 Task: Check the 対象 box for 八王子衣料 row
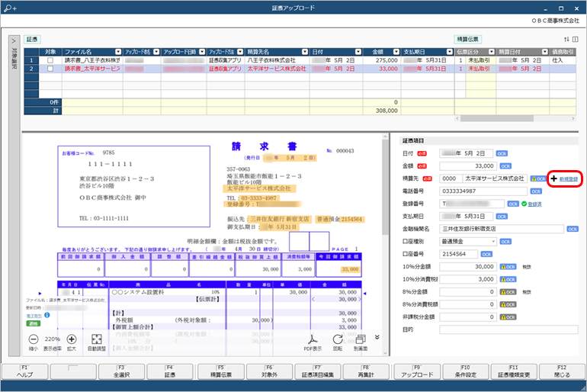point(50,60)
